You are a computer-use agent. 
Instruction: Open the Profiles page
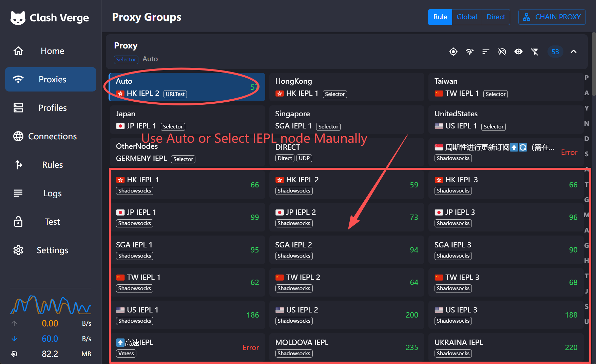pos(51,108)
